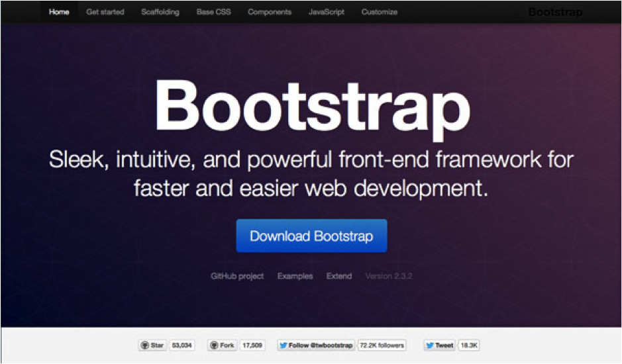This screenshot has width=622, height=364.
Task: Click Twitter bird icon on Follow button
Action: [284, 345]
